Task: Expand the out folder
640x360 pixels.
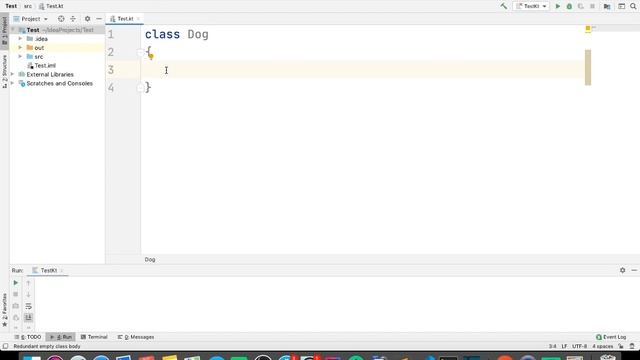Action: [20, 48]
